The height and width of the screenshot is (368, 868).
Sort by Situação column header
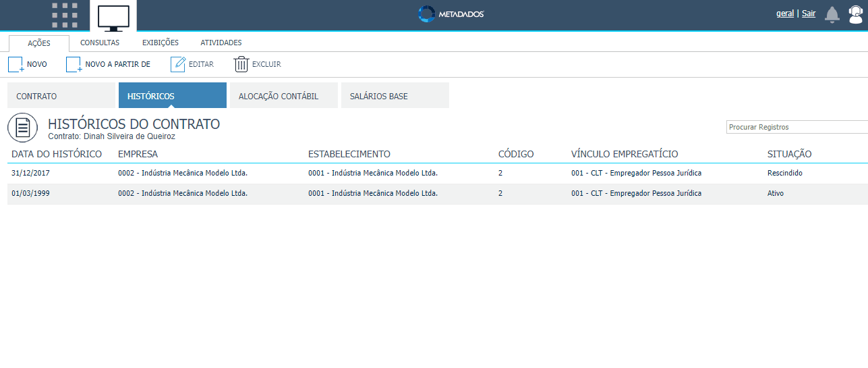pyautogui.click(x=790, y=154)
